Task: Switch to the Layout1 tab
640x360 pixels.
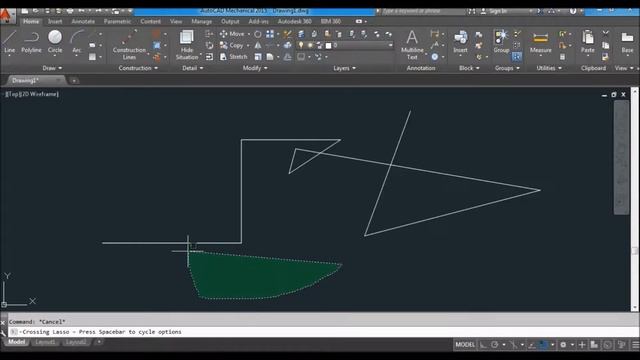Action: click(45, 342)
